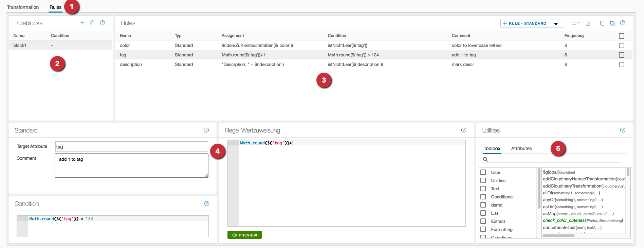
Task: Add a new ruleblock with plus icon
Action: click(x=82, y=23)
